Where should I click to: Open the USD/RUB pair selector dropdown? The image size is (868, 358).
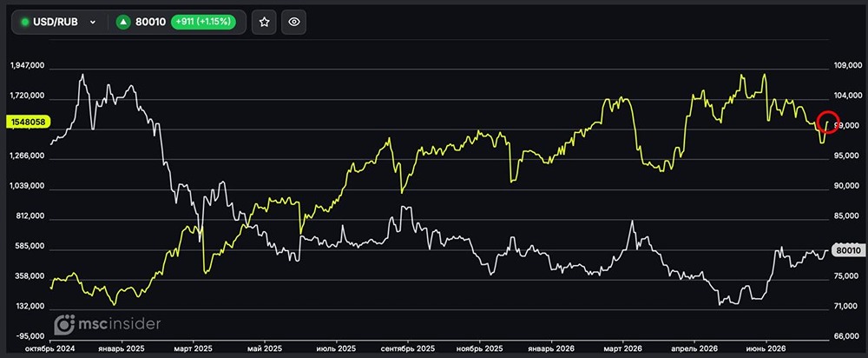click(x=59, y=23)
